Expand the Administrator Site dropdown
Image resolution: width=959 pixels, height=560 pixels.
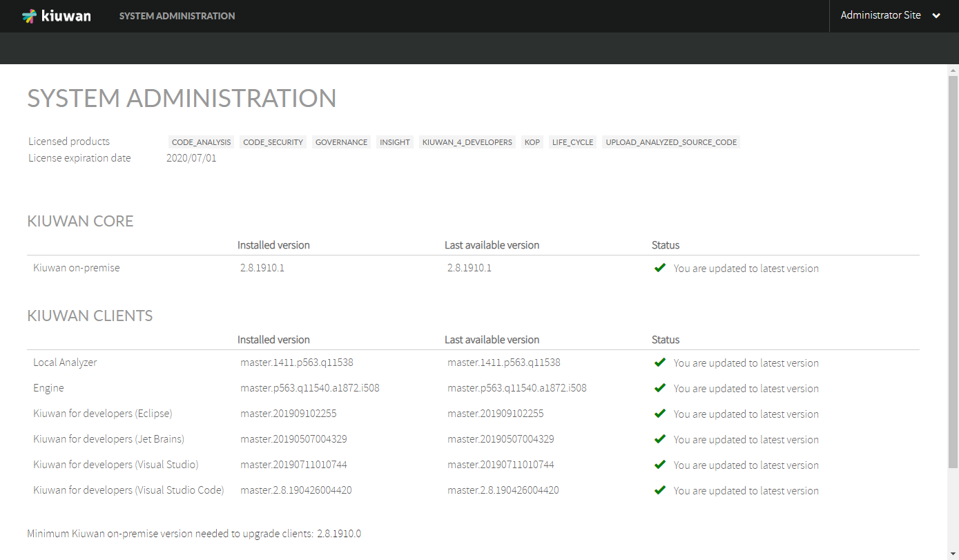pos(937,15)
